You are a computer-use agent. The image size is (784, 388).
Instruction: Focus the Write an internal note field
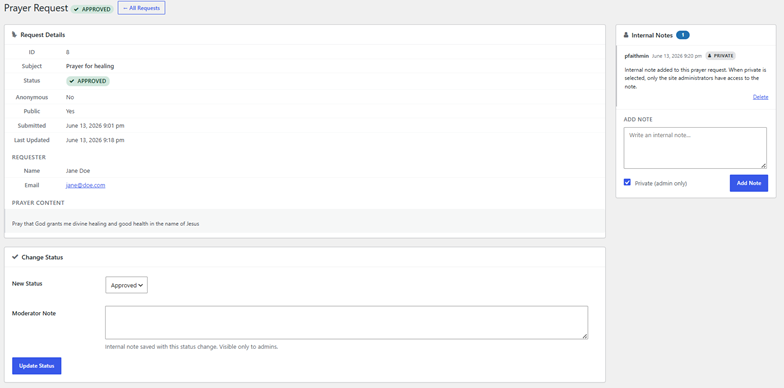tap(695, 148)
